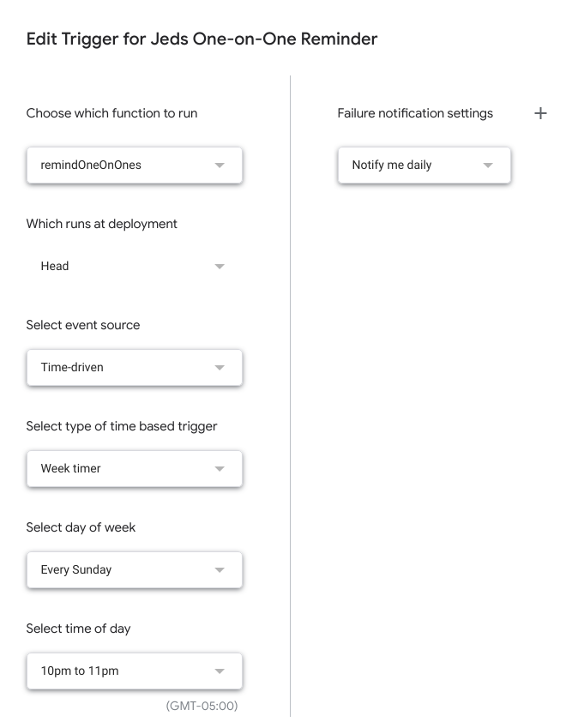The height and width of the screenshot is (728, 584).
Task: Change the Week timer trigger type
Action: point(120,468)
